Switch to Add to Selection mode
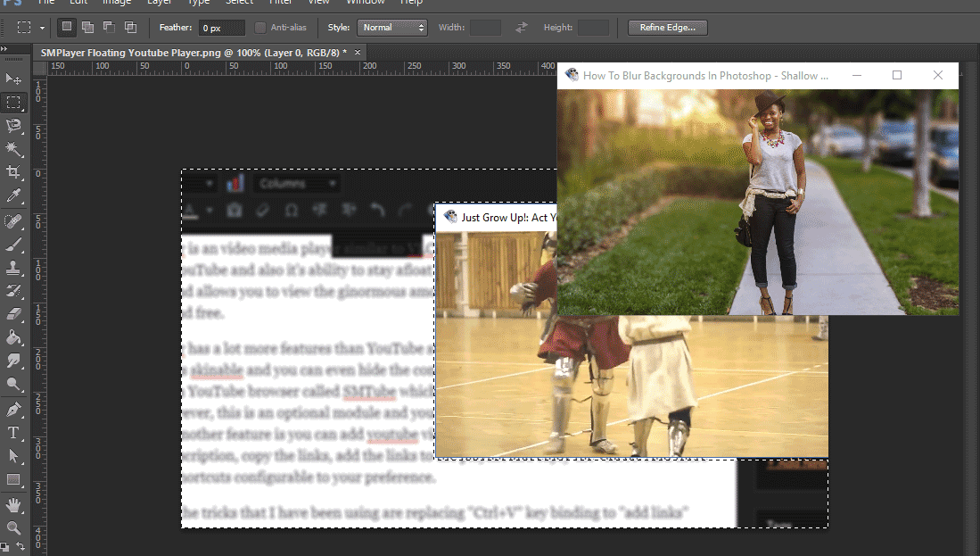Viewport: 980px width, 556px height. [x=87, y=27]
